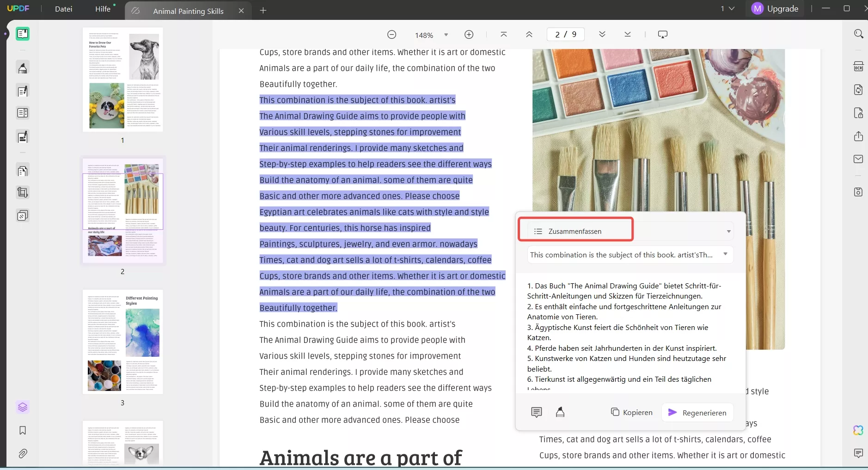Highlight the result with the marker icon
The image size is (868, 470).
click(560, 412)
